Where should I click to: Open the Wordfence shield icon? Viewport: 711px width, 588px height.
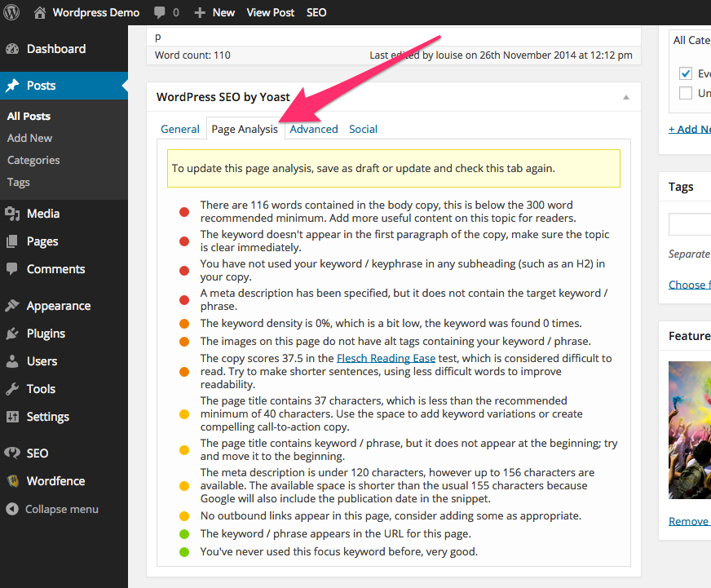click(12, 481)
